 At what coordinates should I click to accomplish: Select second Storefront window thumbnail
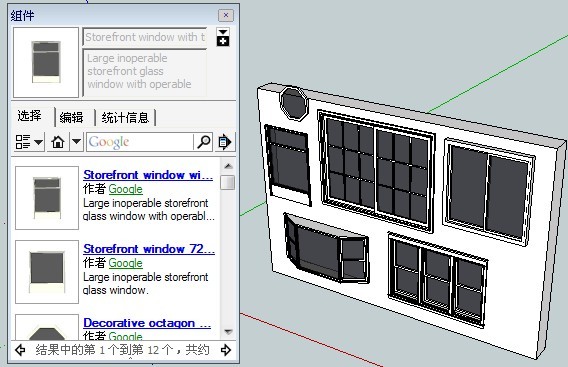point(47,272)
